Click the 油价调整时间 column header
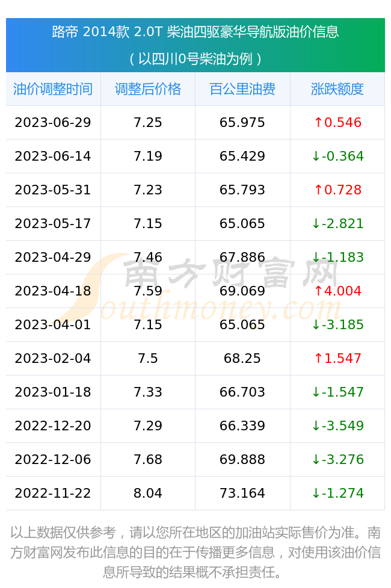 coord(53,89)
